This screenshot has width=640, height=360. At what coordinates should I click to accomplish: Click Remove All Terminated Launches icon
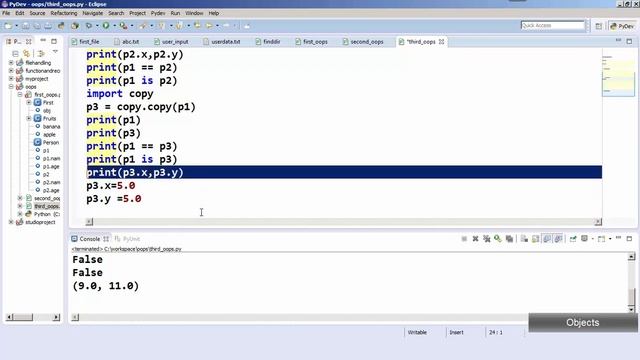click(487, 239)
